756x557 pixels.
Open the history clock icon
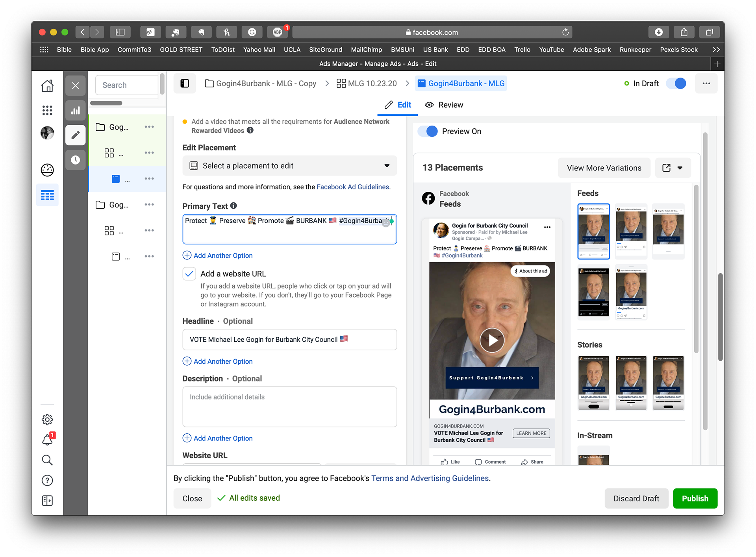(x=76, y=160)
